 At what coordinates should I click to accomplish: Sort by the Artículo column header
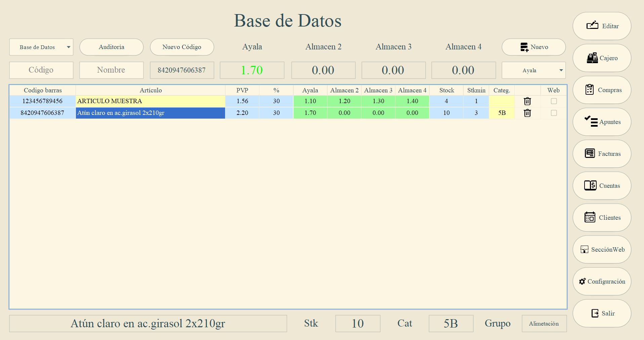tap(151, 90)
